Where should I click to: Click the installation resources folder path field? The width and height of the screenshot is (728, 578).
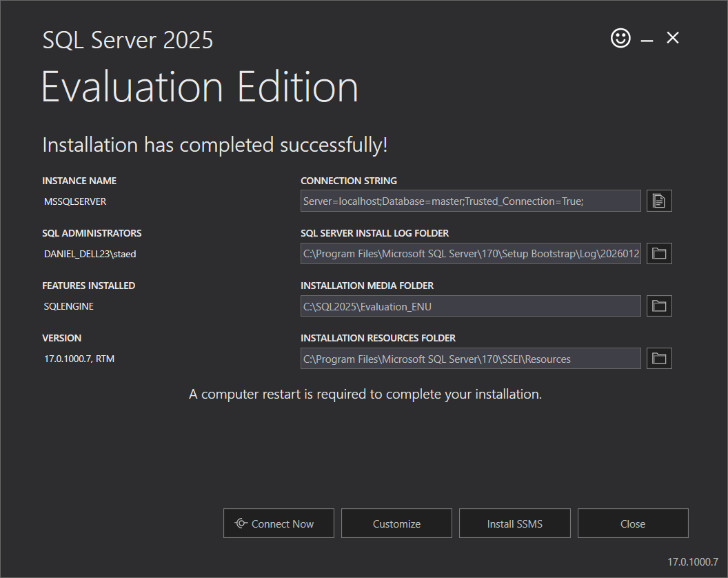(x=471, y=358)
